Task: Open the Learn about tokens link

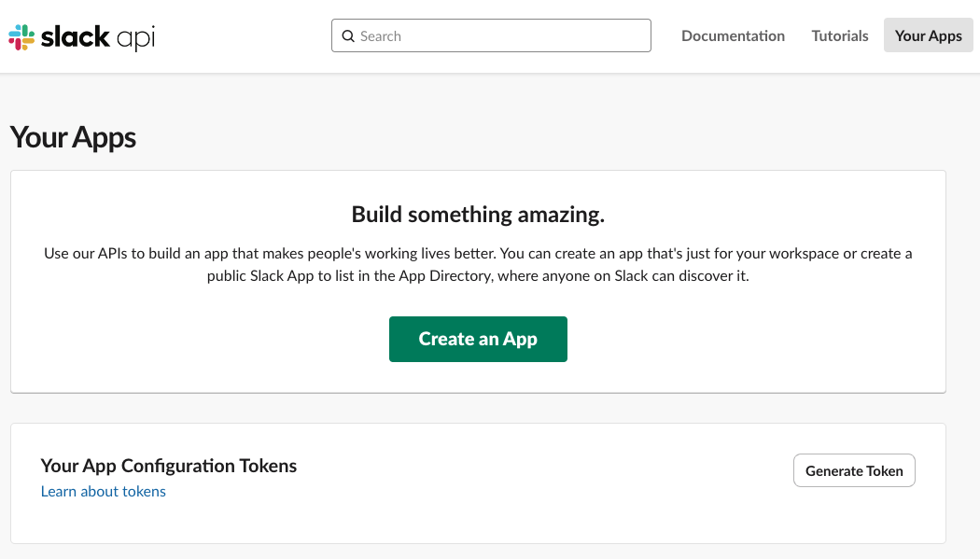Action: click(103, 492)
